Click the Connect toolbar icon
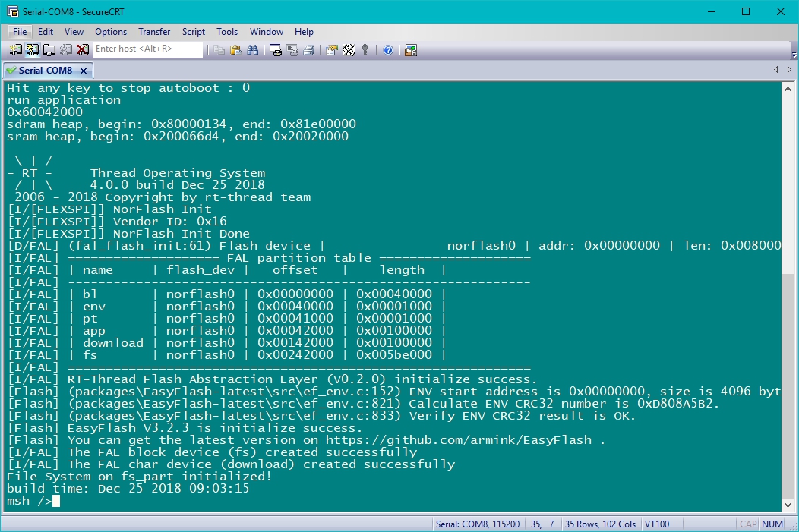Viewport: 799px width, 532px height. (x=15, y=50)
